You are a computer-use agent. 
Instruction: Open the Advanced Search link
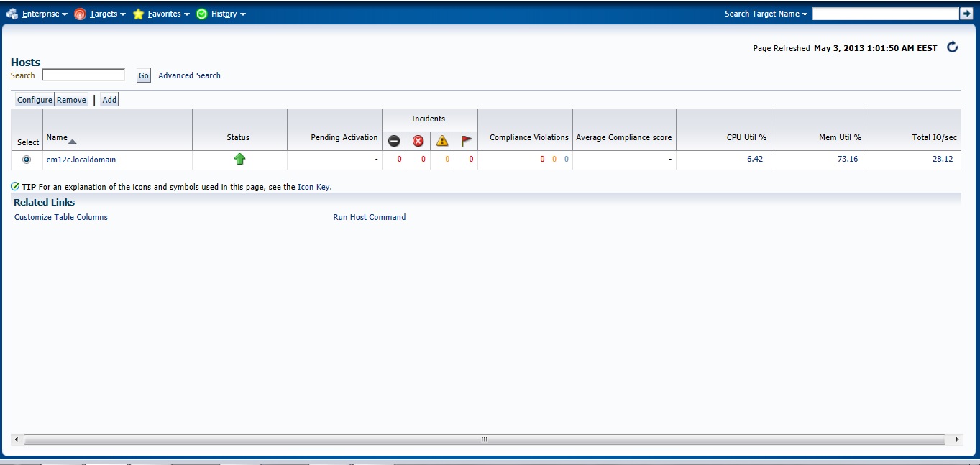(x=189, y=75)
